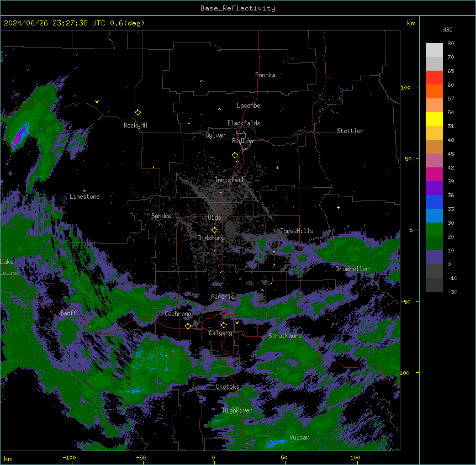Click the Lacombe city label
This screenshot has width=476, height=465.
(x=248, y=105)
